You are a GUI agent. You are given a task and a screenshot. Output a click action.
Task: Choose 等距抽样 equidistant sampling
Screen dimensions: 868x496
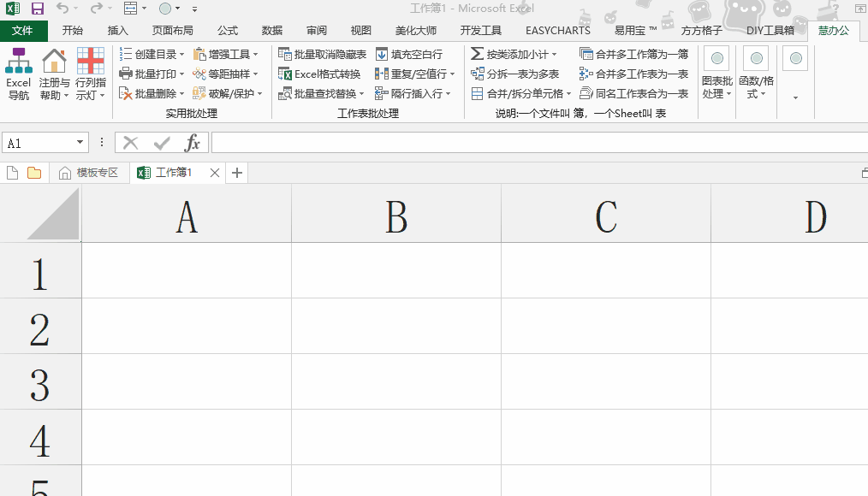click(x=225, y=74)
